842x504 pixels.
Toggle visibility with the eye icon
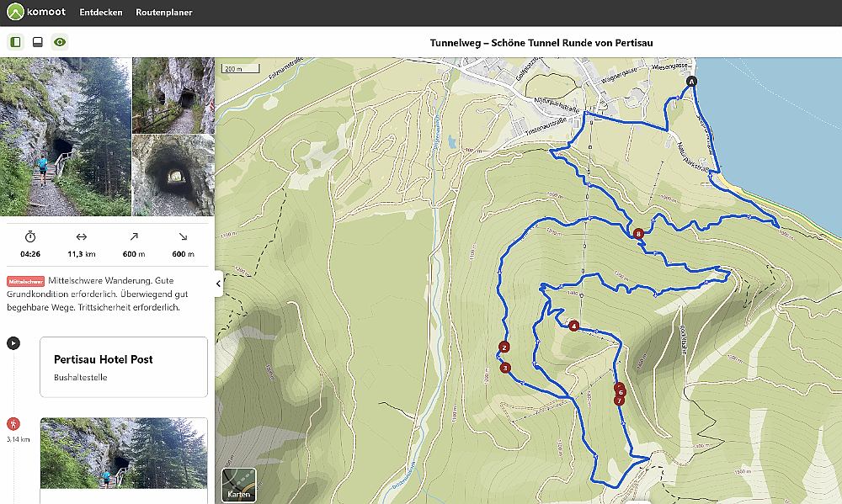(60, 42)
